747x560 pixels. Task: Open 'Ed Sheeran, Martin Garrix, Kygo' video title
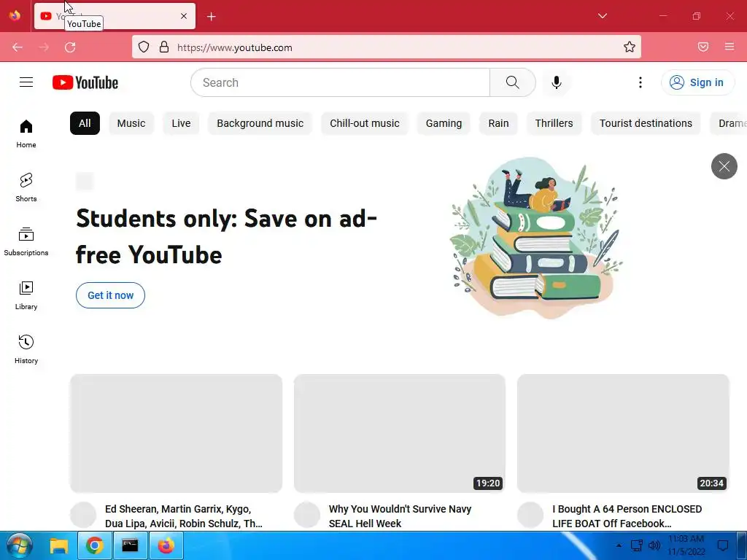(183, 516)
